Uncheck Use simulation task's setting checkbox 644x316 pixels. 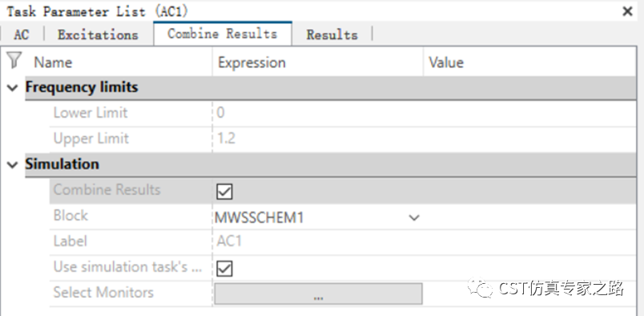tap(224, 269)
